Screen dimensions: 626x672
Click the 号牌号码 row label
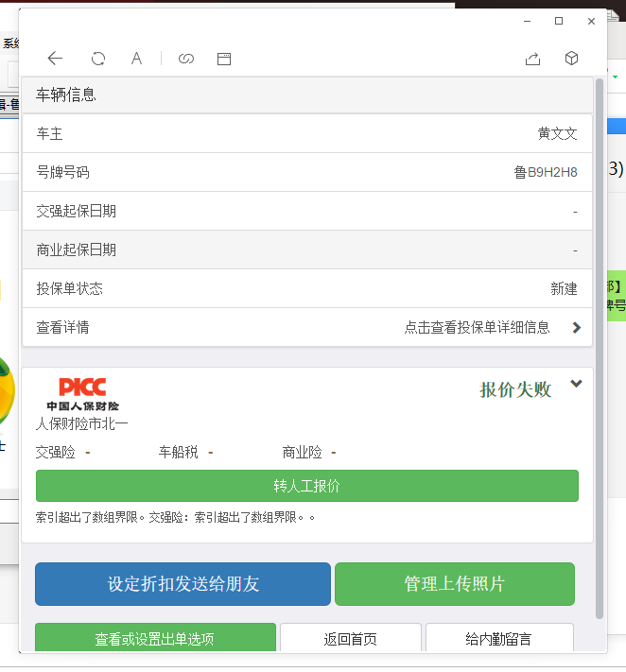pyautogui.click(x=63, y=172)
